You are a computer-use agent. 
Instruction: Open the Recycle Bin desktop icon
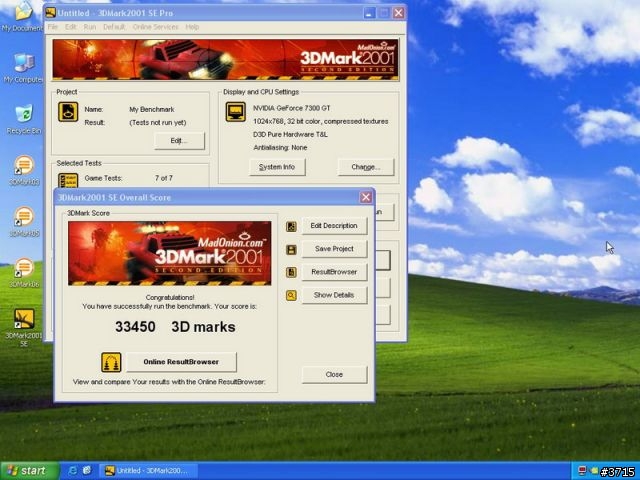click(x=24, y=120)
